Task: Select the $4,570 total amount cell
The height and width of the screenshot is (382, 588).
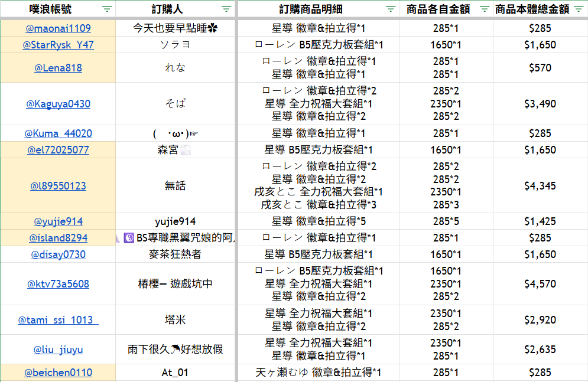Action: (540, 284)
